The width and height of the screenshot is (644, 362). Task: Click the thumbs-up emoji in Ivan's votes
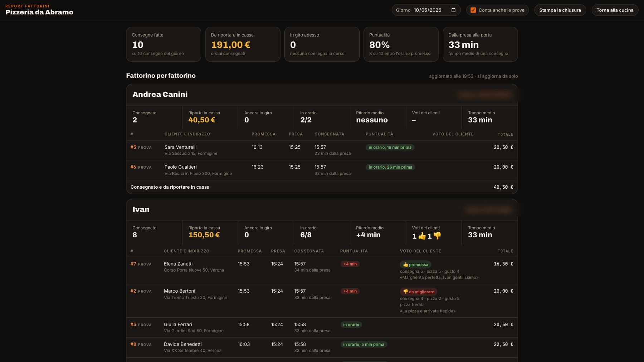point(422,236)
